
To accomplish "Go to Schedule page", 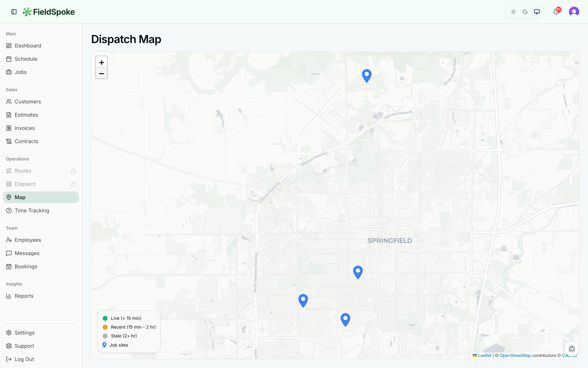I will [41, 59].
